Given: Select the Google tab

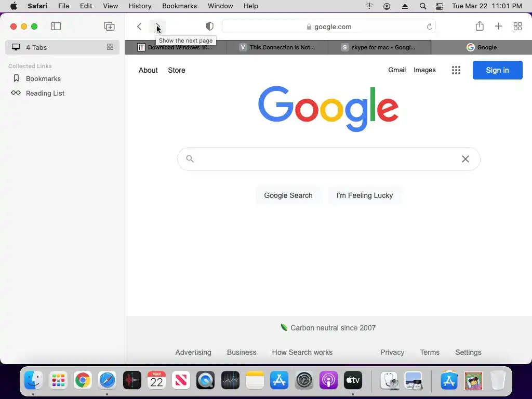Looking at the screenshot, I should (482, 47).
